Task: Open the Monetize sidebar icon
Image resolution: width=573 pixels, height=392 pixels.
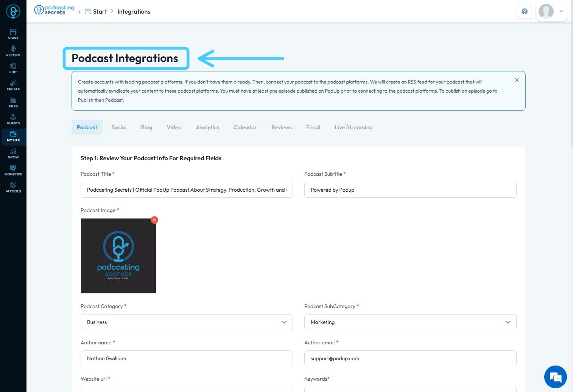Action: pyautogui.click(x=13, y=170)
